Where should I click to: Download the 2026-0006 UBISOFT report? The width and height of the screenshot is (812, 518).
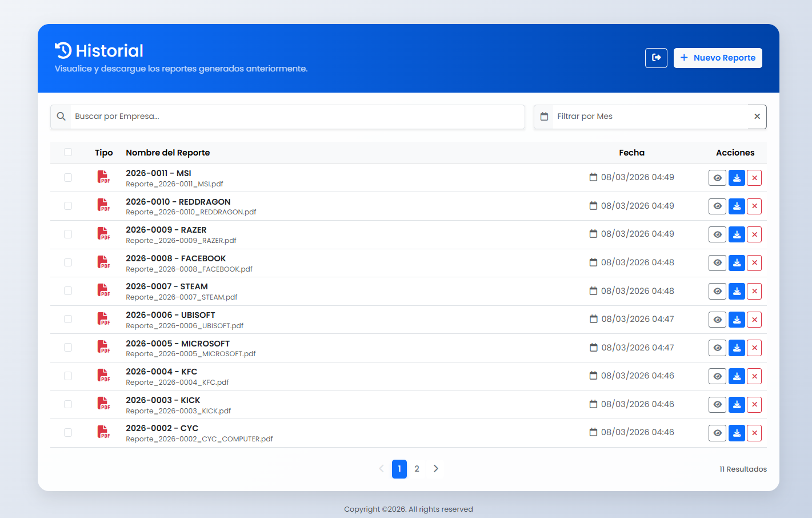(x=737, y=320)
